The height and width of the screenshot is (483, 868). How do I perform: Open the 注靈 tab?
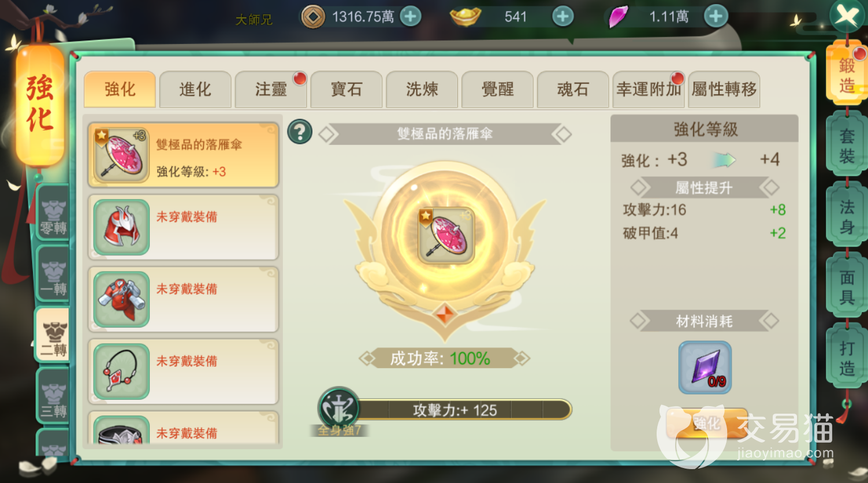pyautogui.click(x=271, y=90)
